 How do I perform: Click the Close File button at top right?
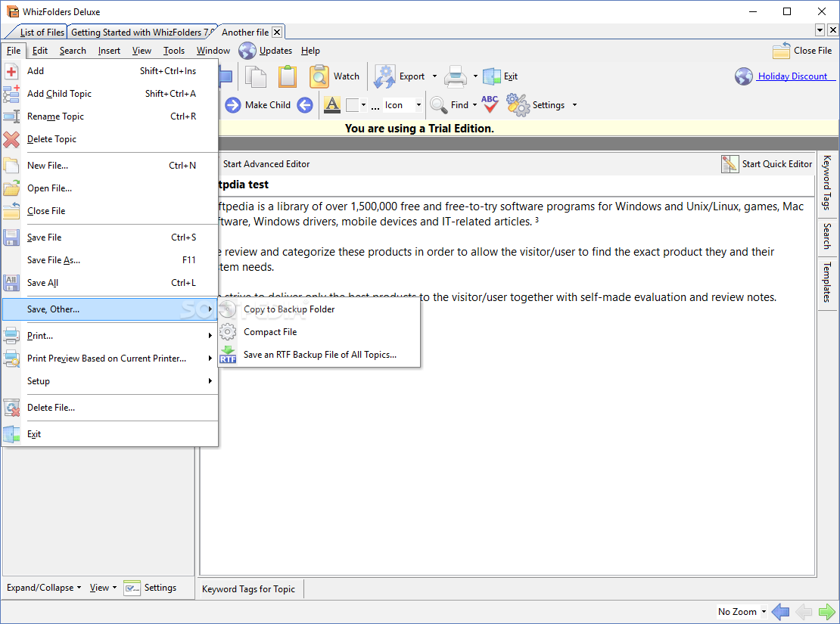[x=802, y=51]
